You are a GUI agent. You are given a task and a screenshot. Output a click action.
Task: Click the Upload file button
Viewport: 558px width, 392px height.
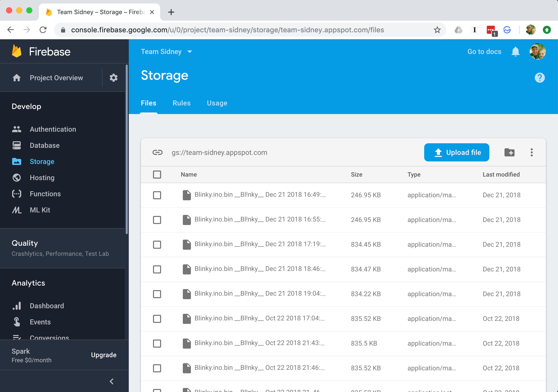pos(456,152)
